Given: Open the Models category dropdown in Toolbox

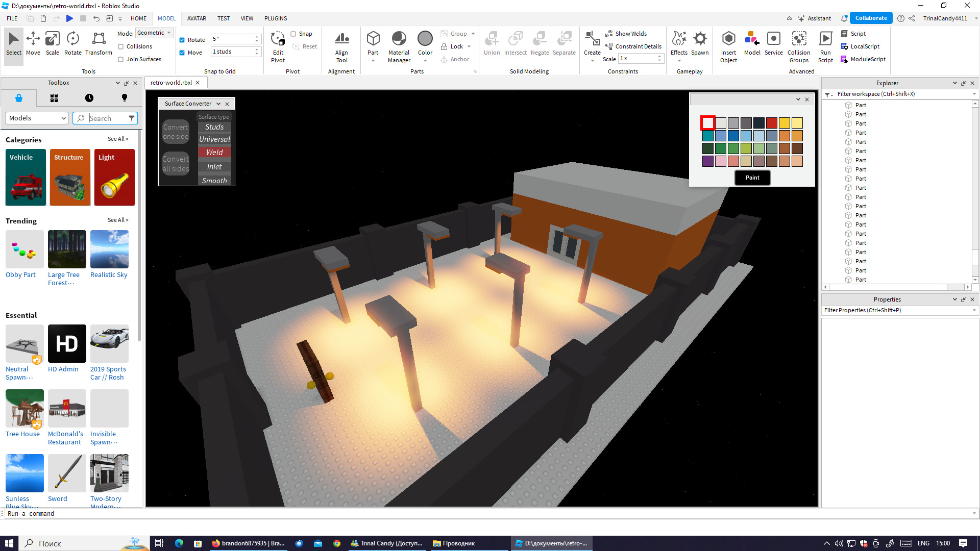Looking at the screenshot, I should tap(37, 118).
